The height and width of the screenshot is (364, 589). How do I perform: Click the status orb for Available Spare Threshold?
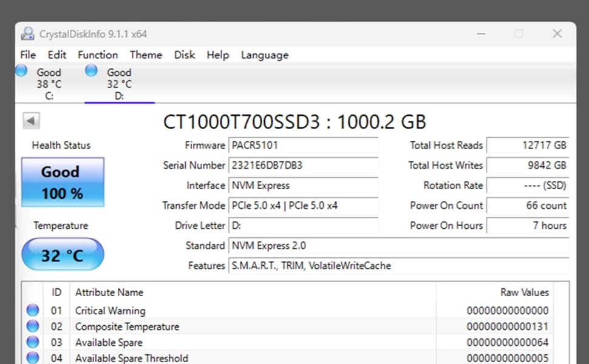[33, 357]
